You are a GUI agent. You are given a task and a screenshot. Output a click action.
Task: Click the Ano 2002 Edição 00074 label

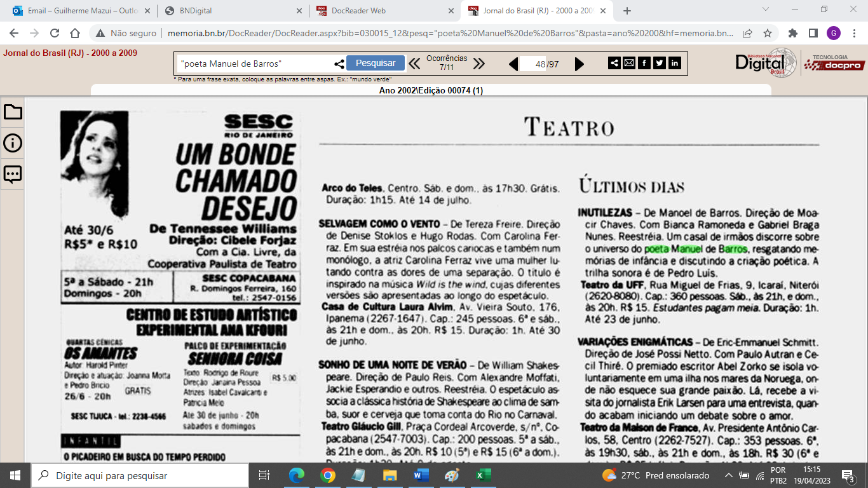point(431,90)
